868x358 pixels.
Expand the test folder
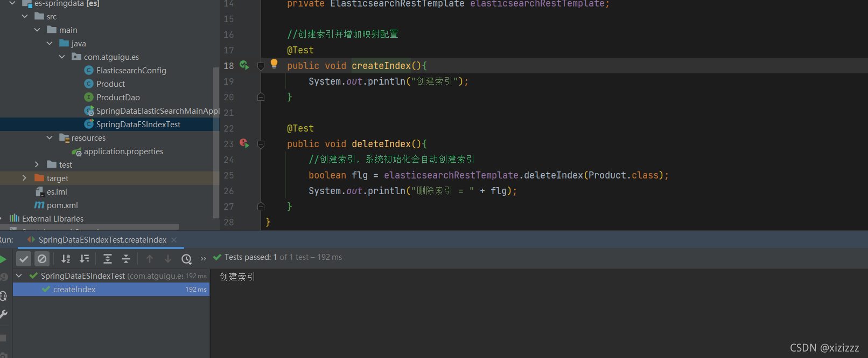[x=37, y=164]
